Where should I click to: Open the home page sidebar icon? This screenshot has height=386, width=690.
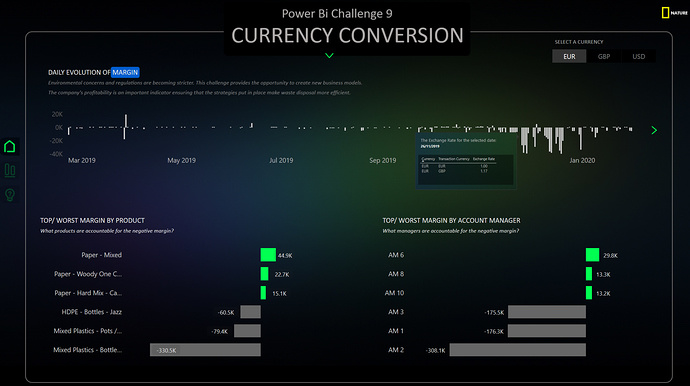(x=10, y=147)
